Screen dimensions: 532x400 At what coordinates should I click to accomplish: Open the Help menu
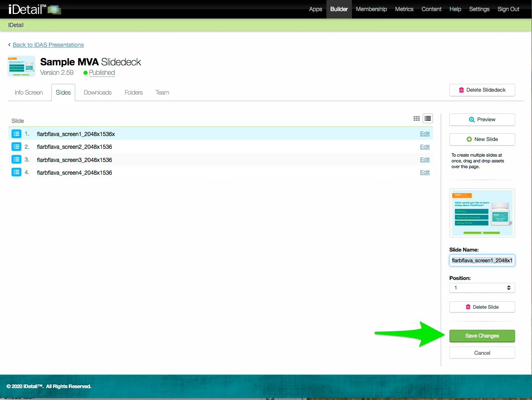tap(455, 9)
